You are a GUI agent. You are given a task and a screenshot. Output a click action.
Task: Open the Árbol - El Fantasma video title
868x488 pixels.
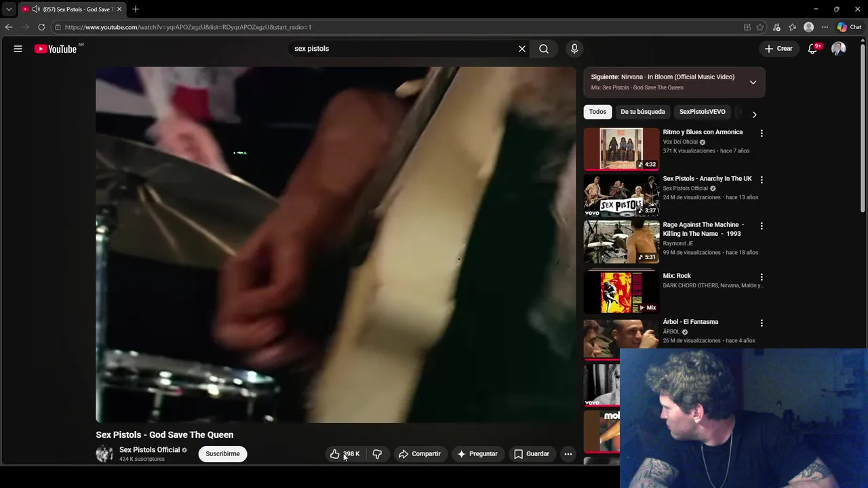click(690, 322)
